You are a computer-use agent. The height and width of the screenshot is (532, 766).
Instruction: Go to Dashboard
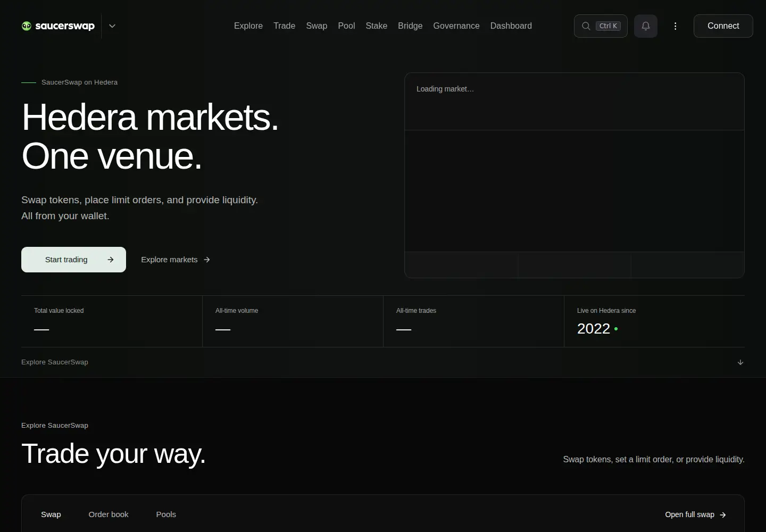coord(511,26)
